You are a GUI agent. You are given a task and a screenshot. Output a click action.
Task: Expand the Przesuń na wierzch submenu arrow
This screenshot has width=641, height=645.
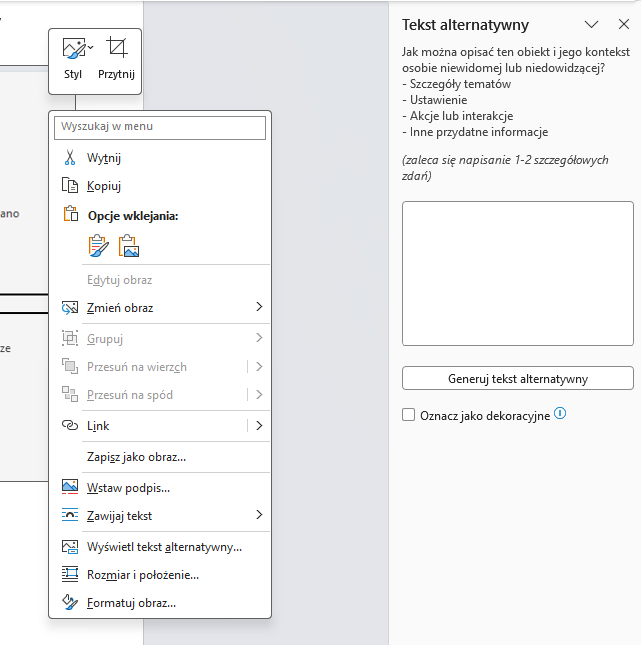click(259, 366)
